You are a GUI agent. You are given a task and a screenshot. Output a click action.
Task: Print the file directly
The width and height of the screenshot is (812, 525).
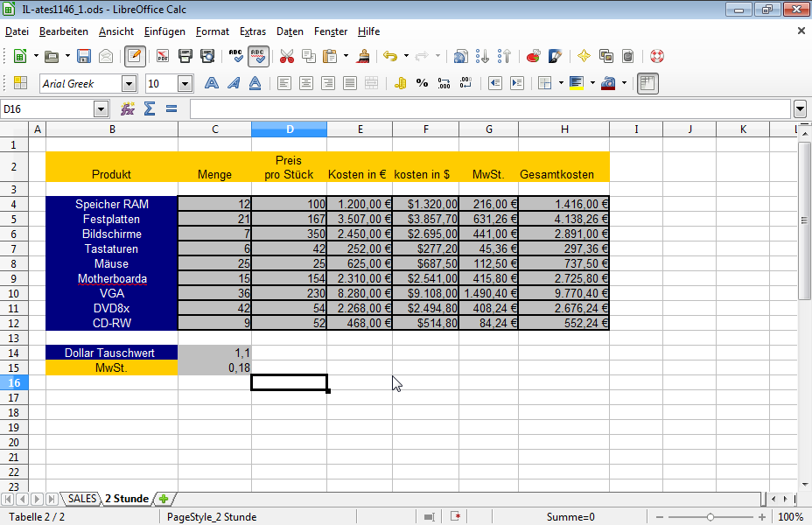(x=185, y=56)
